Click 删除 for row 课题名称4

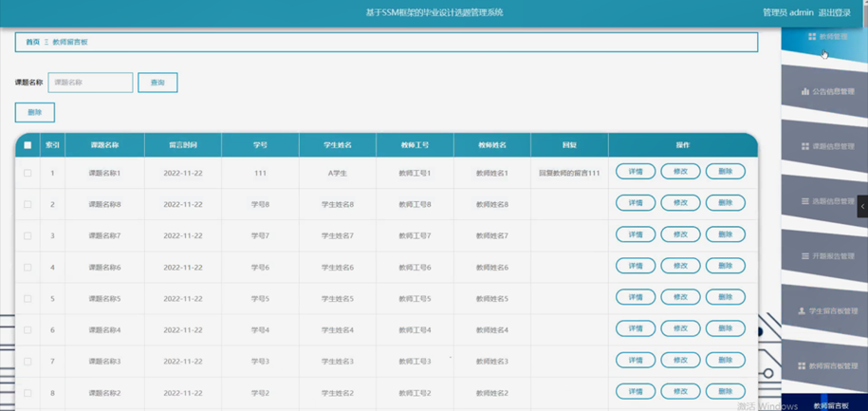(x=725, y=328)
